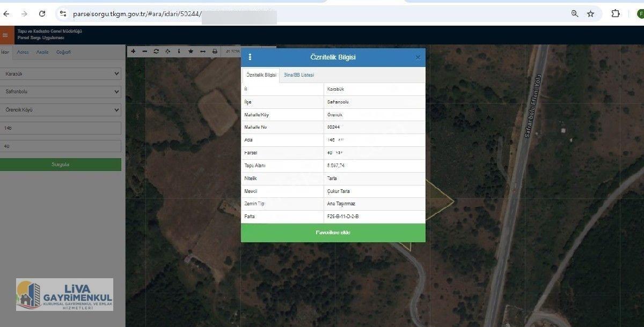Switch to the Adres search tab
The height and width of the screenshot is (327, 644).
tap(23, 52)
